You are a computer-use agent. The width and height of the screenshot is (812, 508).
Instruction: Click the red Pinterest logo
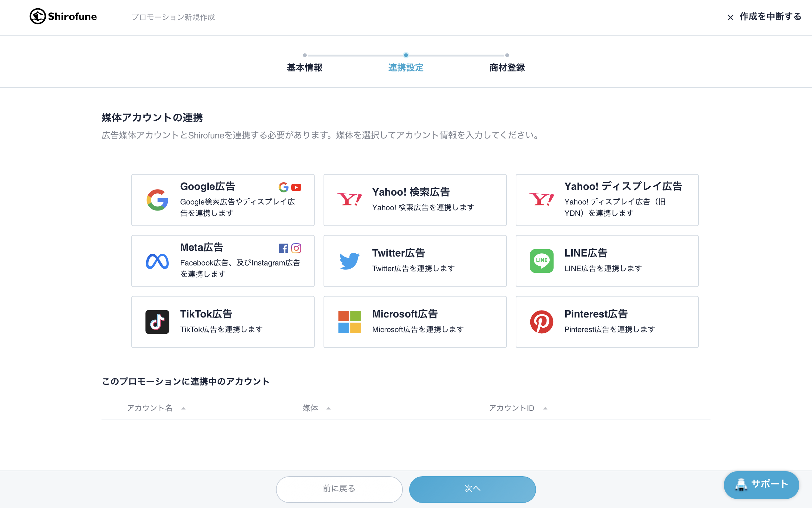tap(541, 322)
